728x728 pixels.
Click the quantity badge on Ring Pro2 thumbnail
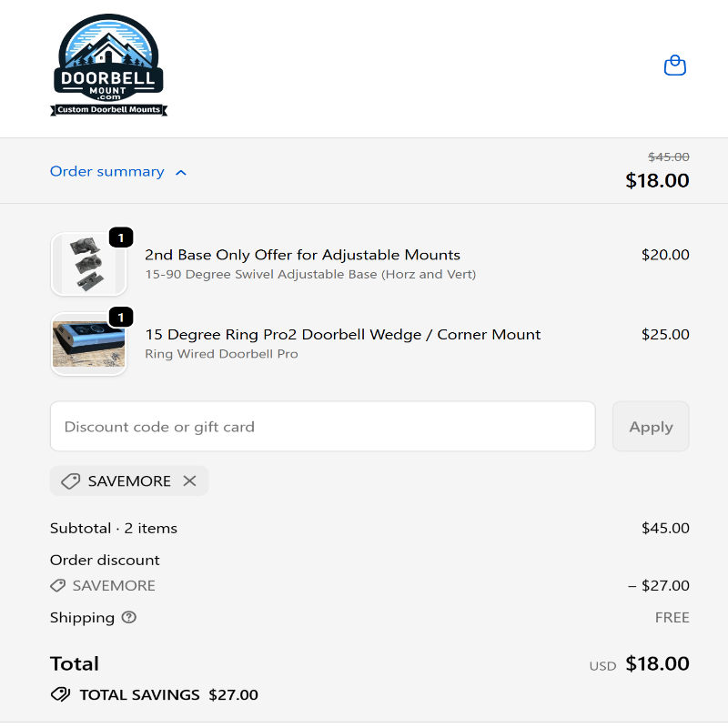pos(121,317)
